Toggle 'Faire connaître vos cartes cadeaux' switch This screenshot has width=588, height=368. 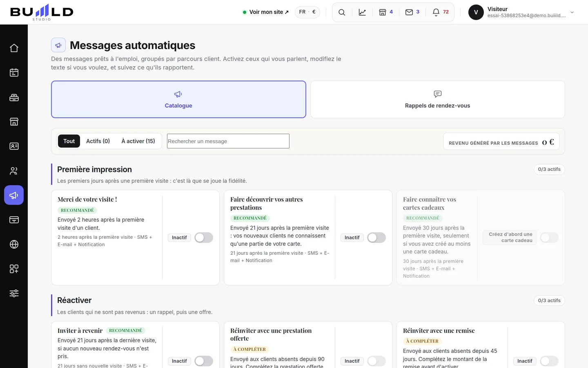549,238
